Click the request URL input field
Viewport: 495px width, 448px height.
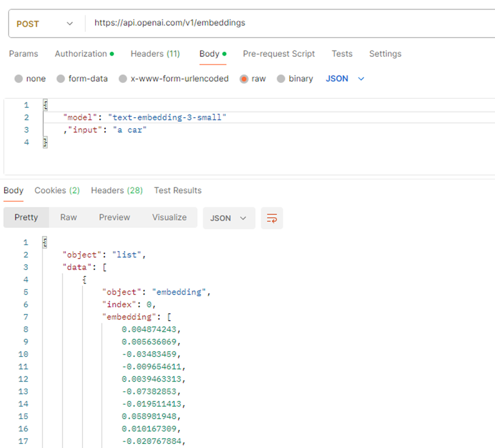(284, 23)
